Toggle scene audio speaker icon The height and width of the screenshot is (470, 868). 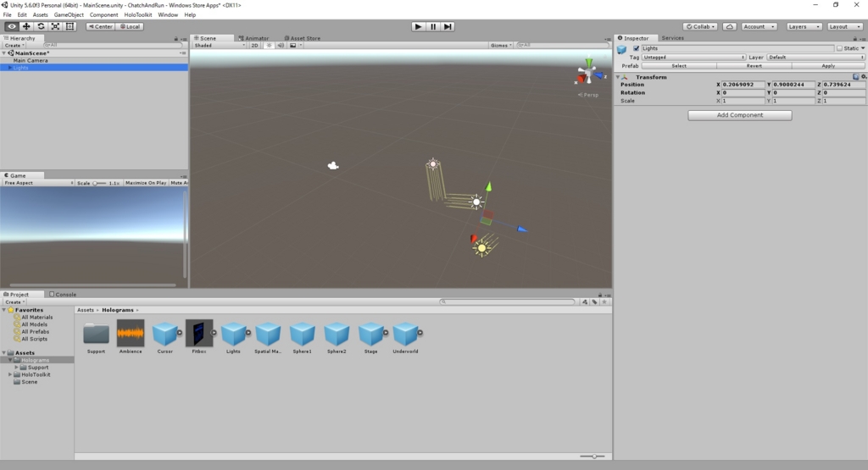[x=281, y=46]
